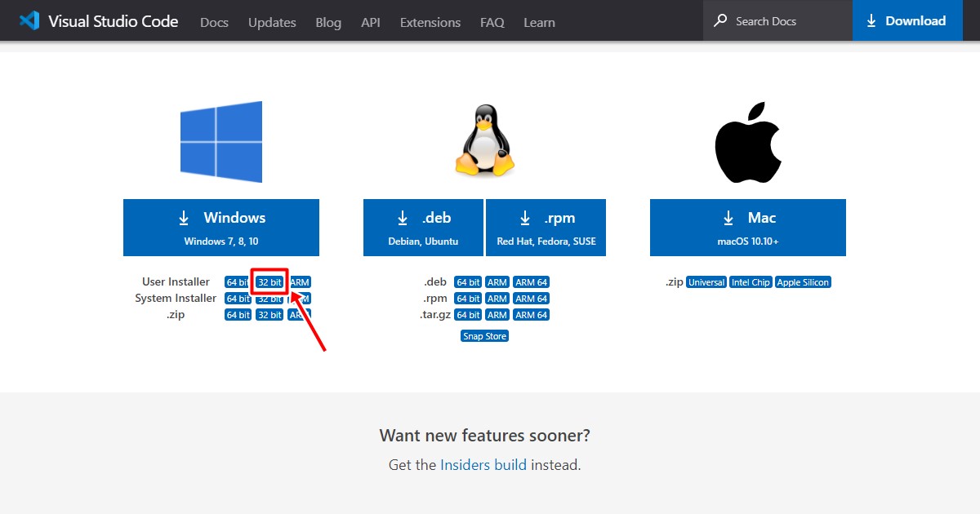Get the Mac Intel Chip build

[751, 282]
